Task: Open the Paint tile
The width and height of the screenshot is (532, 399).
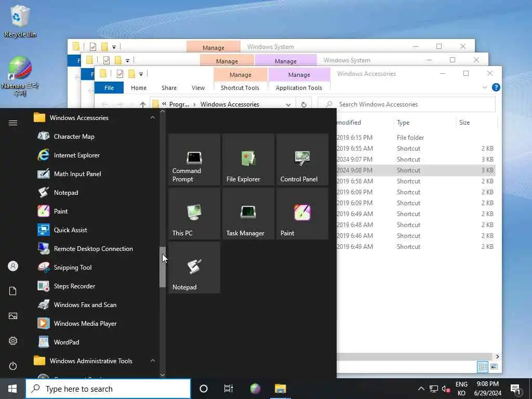Action: [x=302, y=214]
